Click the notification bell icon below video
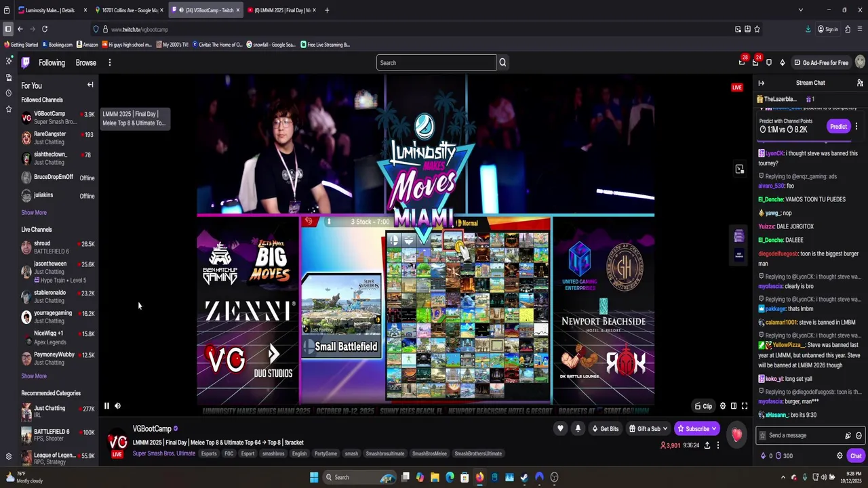The image size is (868, 488). pyautogui.click(x=578, y=428)
